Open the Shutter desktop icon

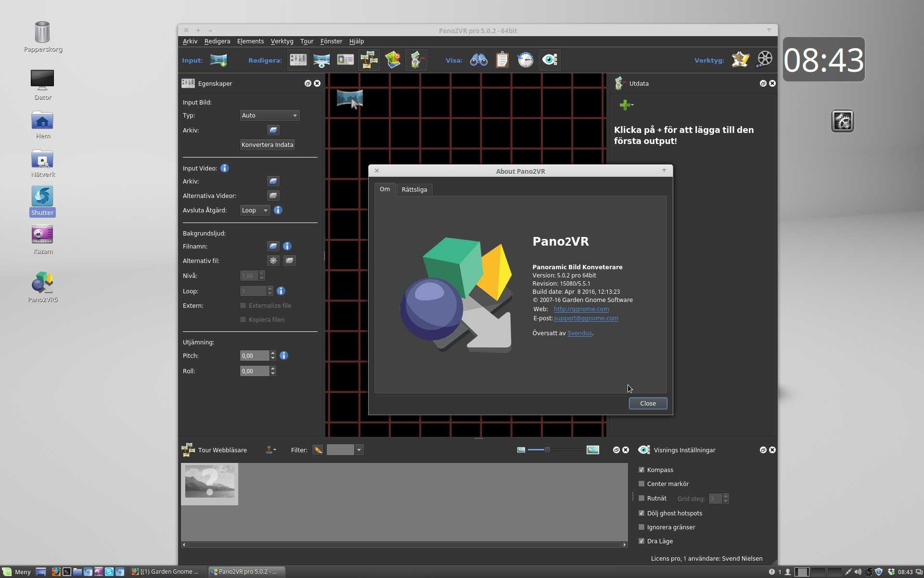pos(42,201)
